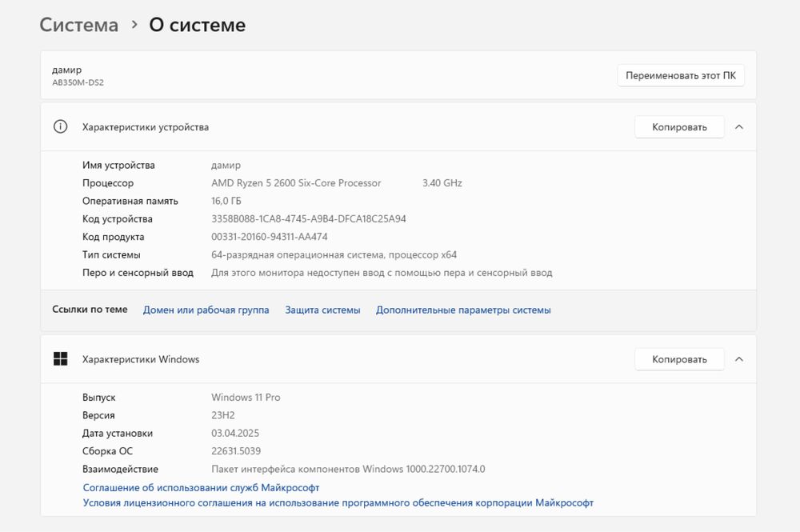Copy Windows specifications with Копировать
The height and width of the screenshot is (532, 800).
(x=679, y=359)
